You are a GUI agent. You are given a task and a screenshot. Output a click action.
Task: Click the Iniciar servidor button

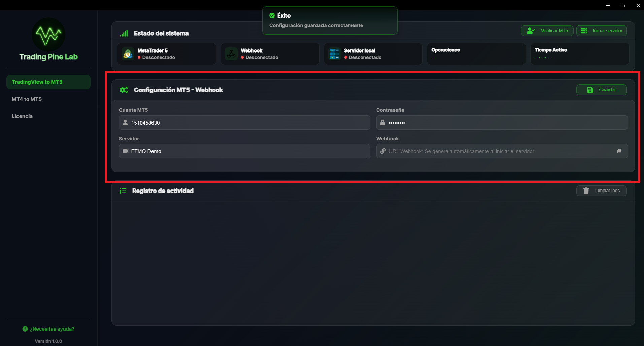(x=601, y=31)
